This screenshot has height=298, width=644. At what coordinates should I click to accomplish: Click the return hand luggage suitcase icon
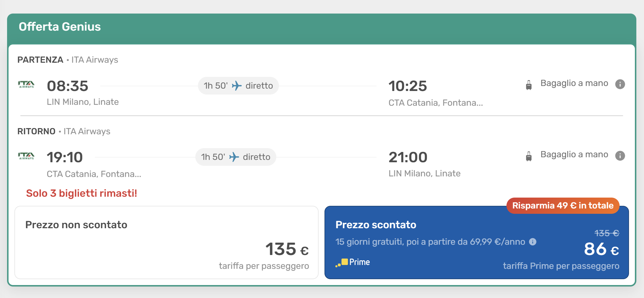(529, 156)
